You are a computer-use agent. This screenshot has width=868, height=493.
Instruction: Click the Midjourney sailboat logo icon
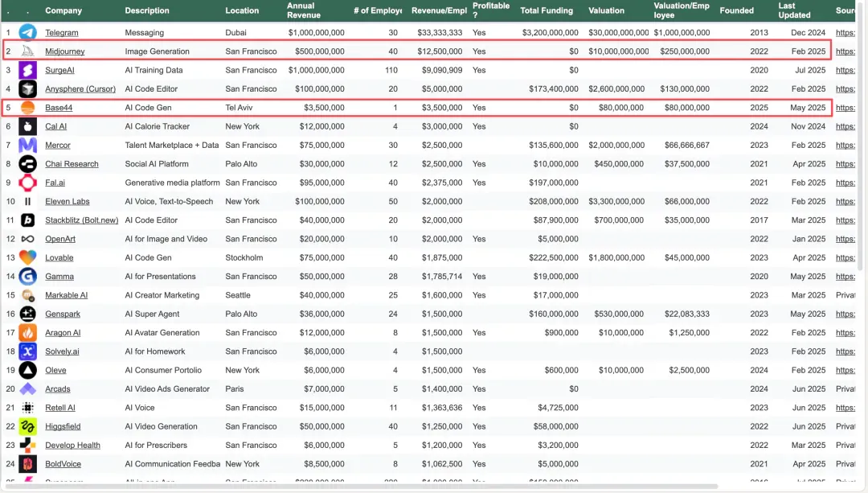[27, 51]
